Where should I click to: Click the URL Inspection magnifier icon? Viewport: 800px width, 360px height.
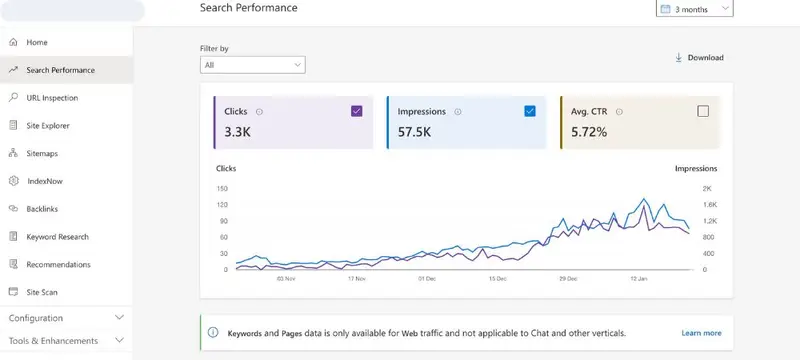13,97
